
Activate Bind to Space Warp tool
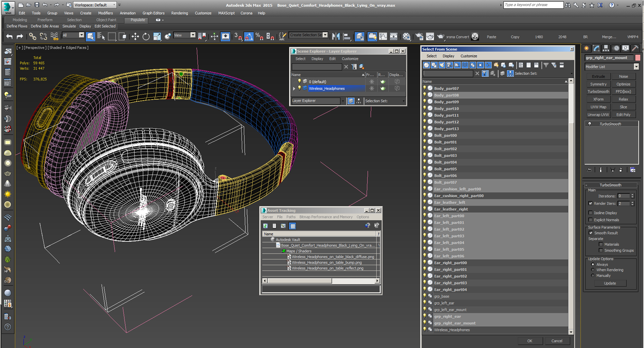(x=54, y=37)
